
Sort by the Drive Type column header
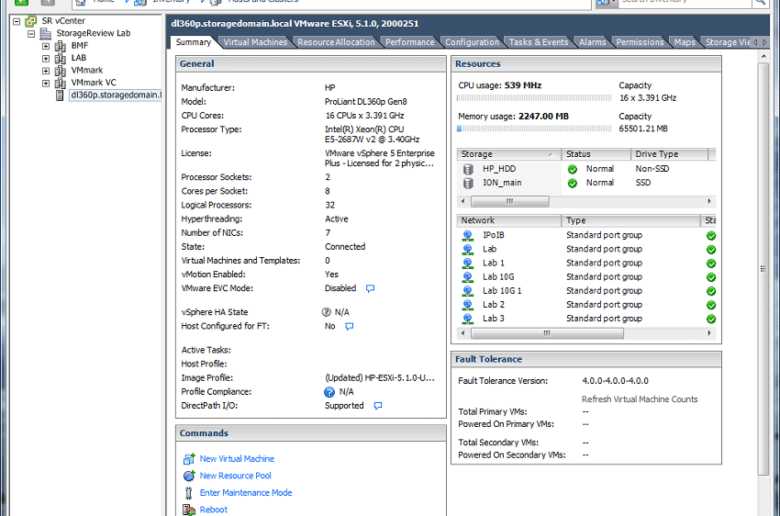(x=669, y=154)
